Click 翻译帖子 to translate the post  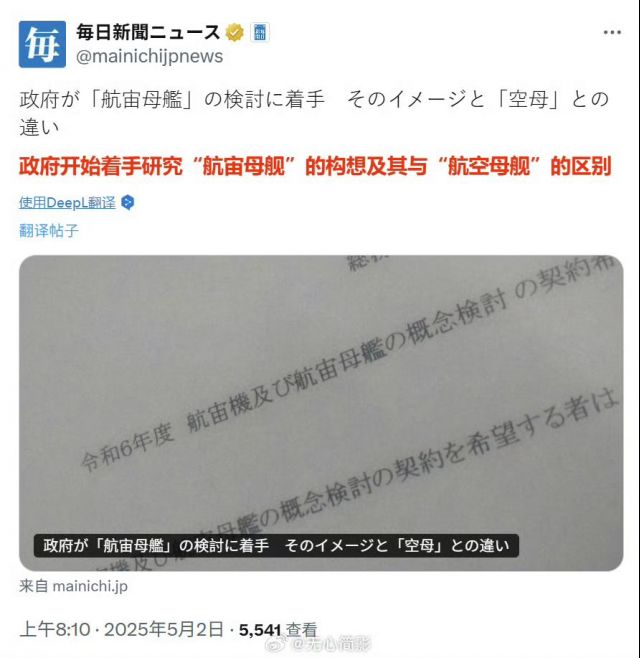pyautogui.click(x=49, y=230)
